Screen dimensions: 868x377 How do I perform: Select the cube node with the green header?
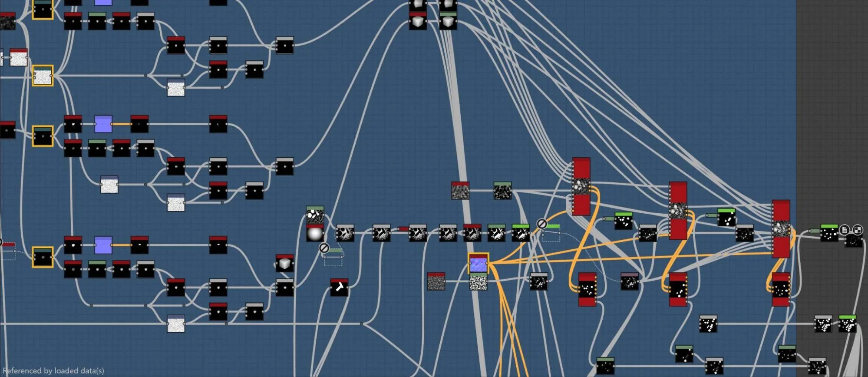[x=448, y=21]
